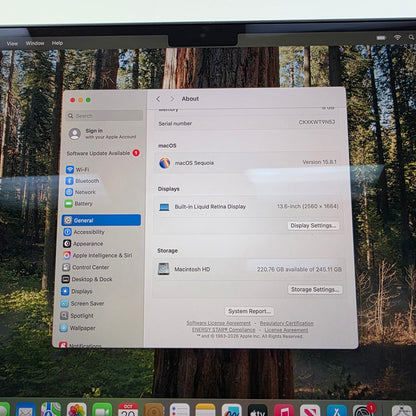Viewport: 416px width, 416px height.
Task: Click the Built-in Liquid Retina Display icon
Action: click(164, 207)
